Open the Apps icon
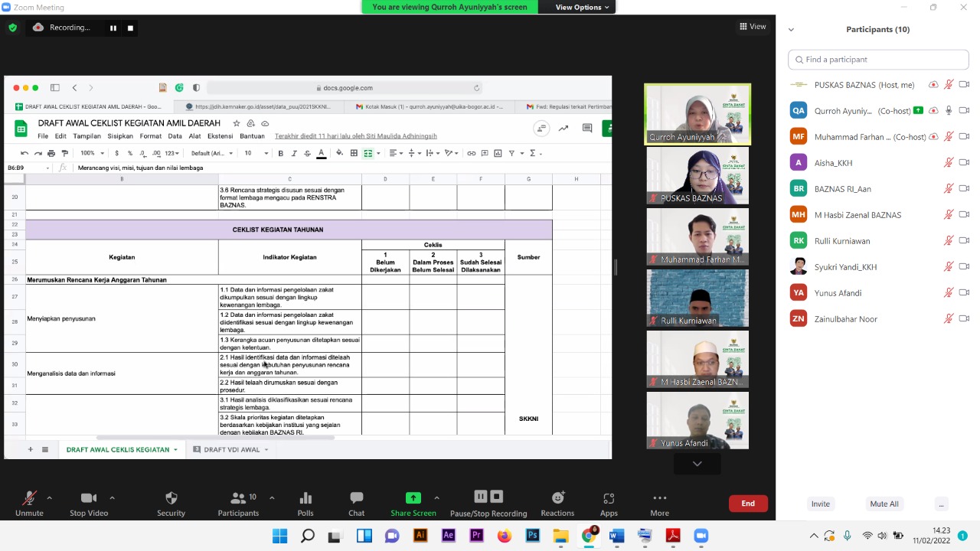 tap(609, 498)
